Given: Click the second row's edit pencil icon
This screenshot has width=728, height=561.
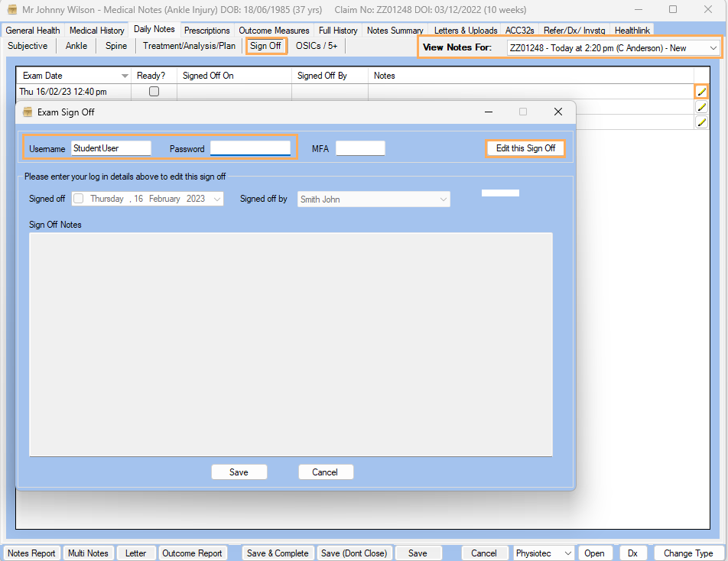Looking at the screenshot, I should tap(701, 107).
